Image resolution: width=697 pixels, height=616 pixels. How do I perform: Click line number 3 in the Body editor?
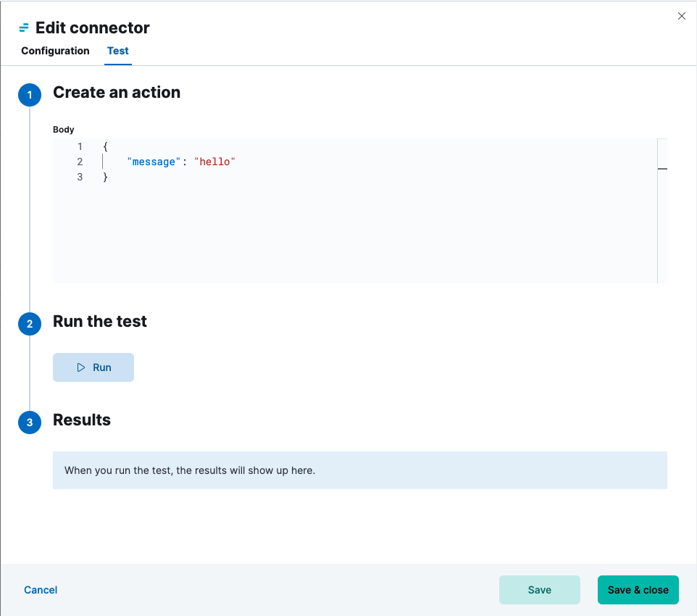tap(80, 177)
